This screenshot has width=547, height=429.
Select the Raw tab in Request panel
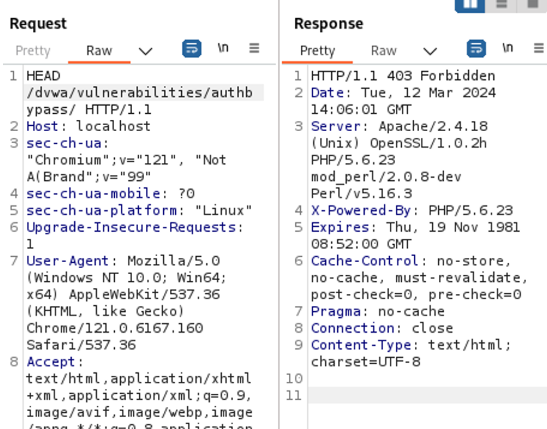99,51
